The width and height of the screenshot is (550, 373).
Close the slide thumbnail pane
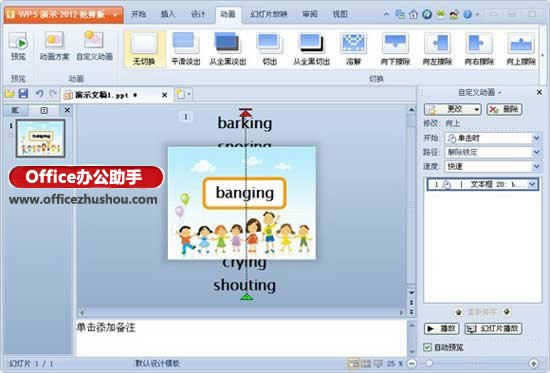click(x=67, y=110)
